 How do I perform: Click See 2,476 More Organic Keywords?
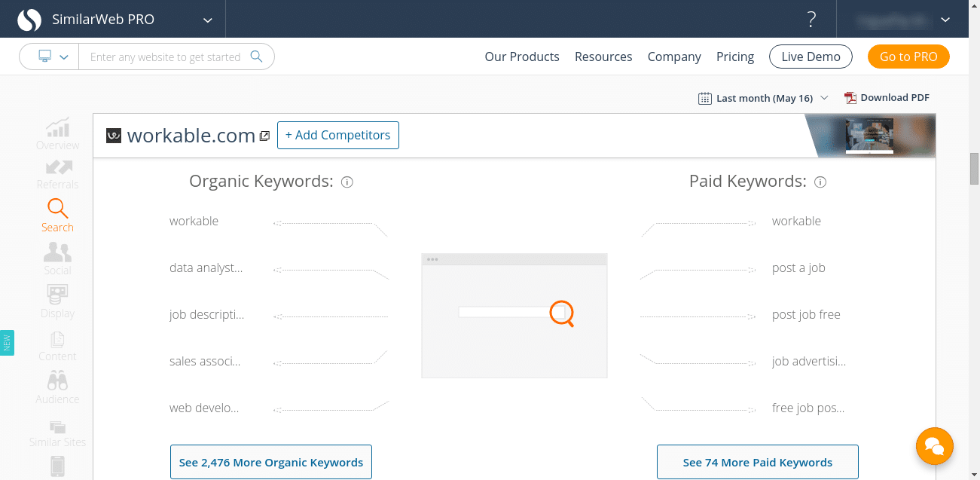271,462
